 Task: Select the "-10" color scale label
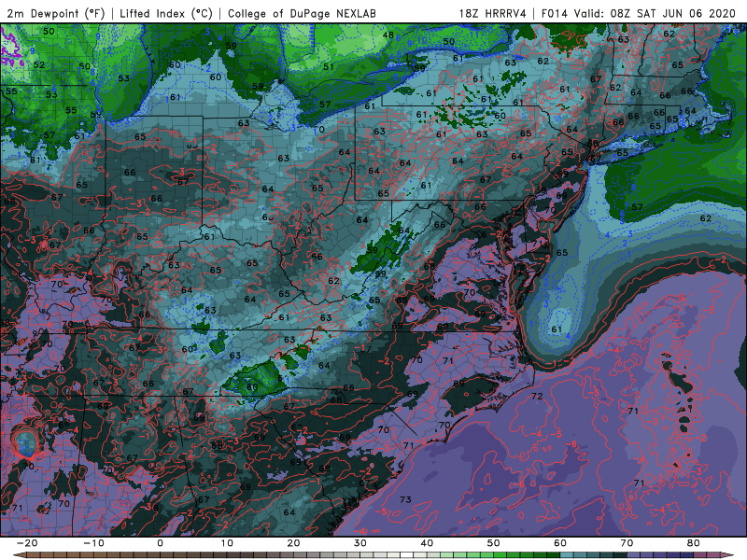tap(93, 543)
